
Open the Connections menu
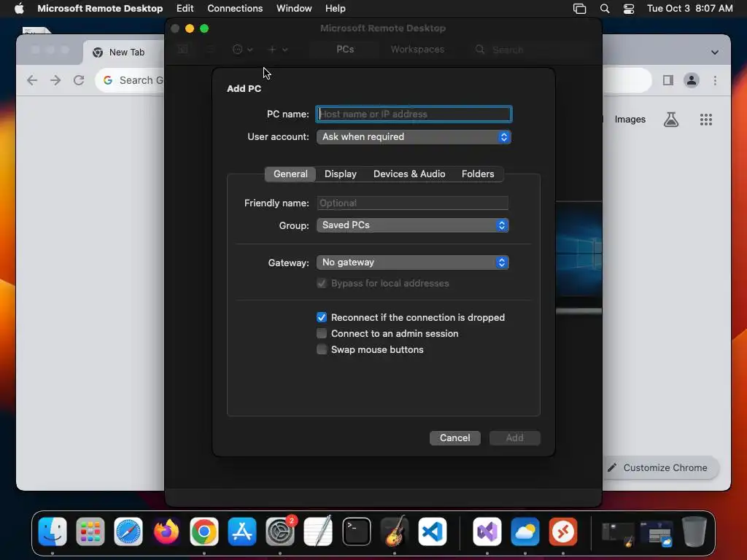point(235,9)
